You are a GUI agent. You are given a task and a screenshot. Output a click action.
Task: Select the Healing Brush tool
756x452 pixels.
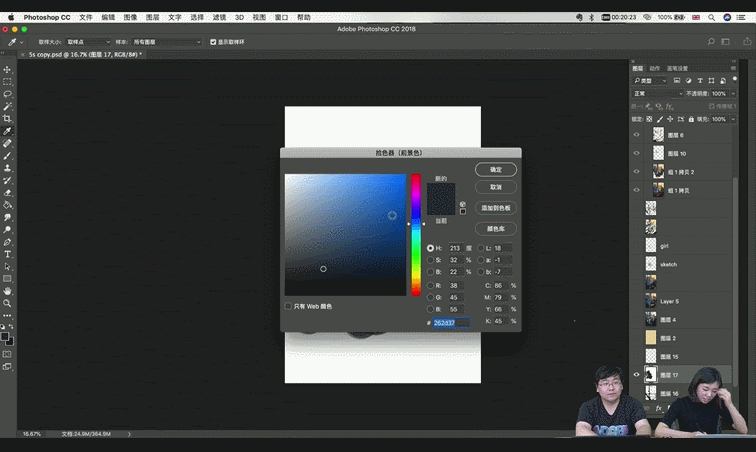[7, 143]
